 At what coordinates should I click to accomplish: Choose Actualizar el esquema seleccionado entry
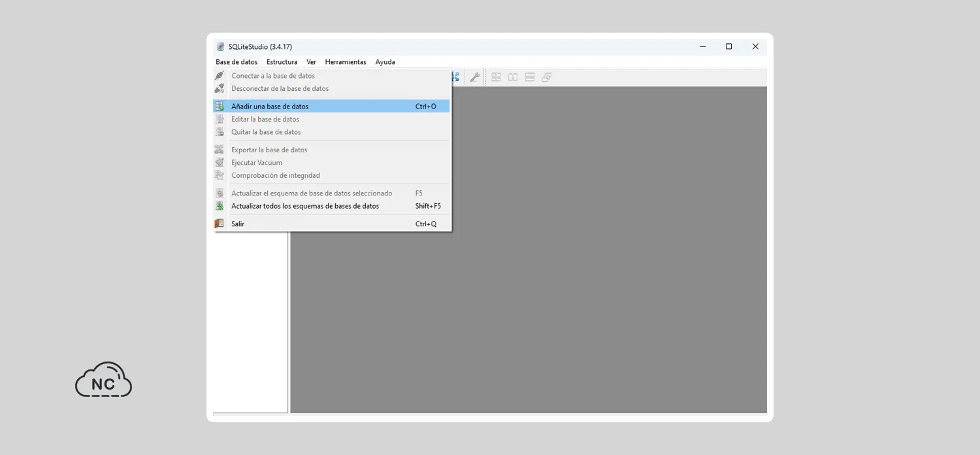(x=331, y=194)
